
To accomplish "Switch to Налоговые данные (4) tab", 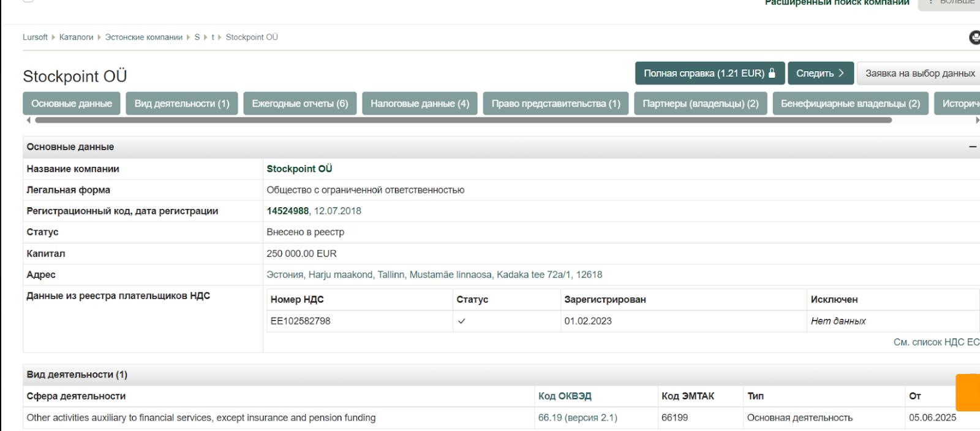I will (420, 104).
